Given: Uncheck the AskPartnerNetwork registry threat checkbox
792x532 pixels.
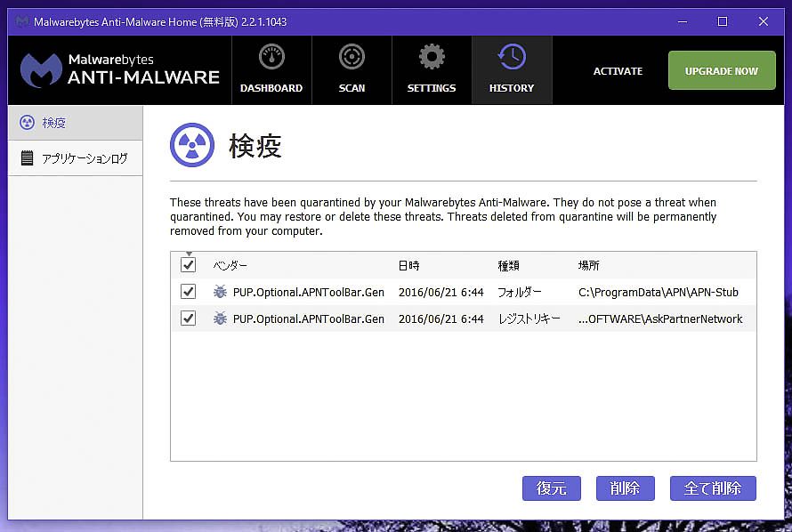Looking at the screenshot, I should [x=188, y=318].
